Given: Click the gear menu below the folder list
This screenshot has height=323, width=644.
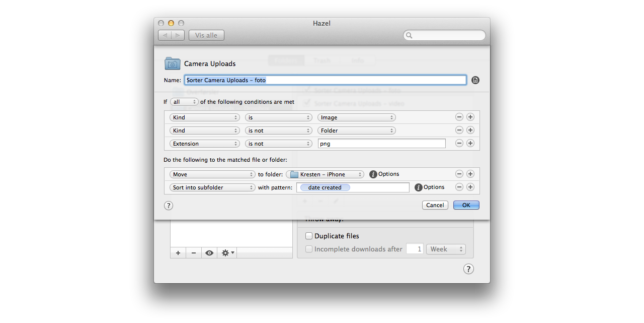Looking at the screenshot, I should (228, 253).
